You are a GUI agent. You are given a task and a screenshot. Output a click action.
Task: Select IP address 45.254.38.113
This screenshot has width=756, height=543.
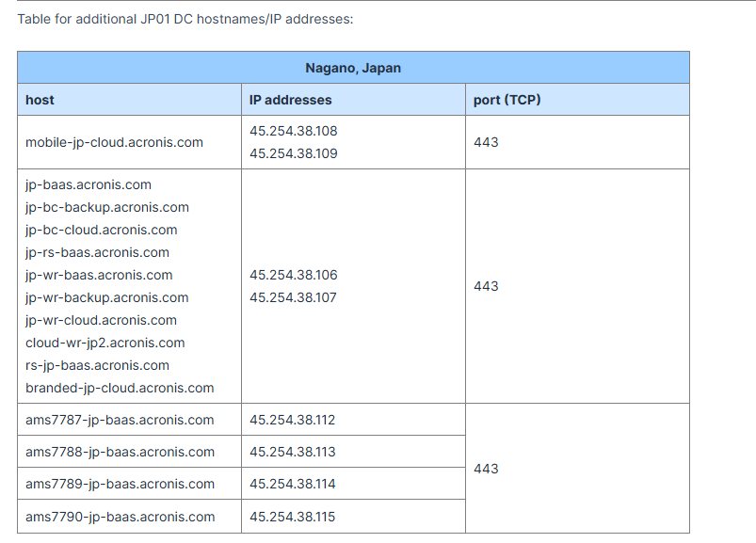pos(292,452)
